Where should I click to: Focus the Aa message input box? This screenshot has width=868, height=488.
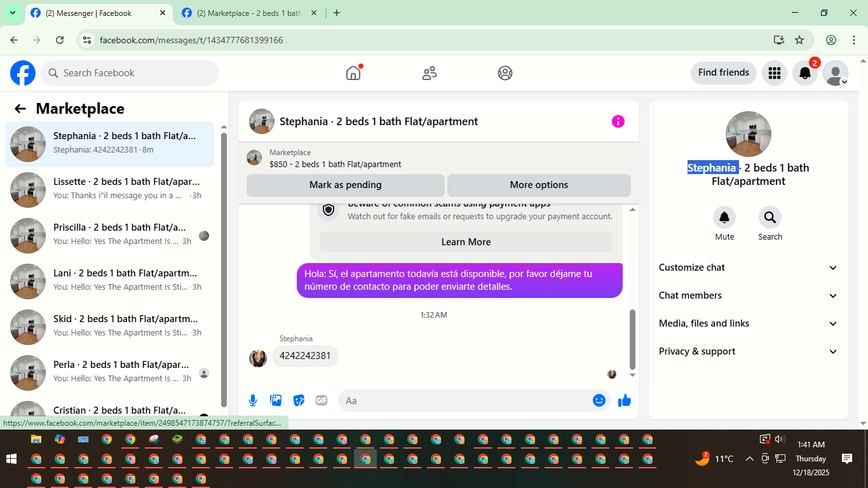(474, 400)
